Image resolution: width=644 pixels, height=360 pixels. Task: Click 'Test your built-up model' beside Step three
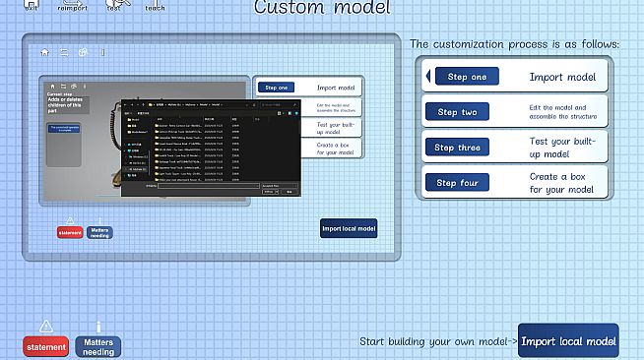coord(562,148)
